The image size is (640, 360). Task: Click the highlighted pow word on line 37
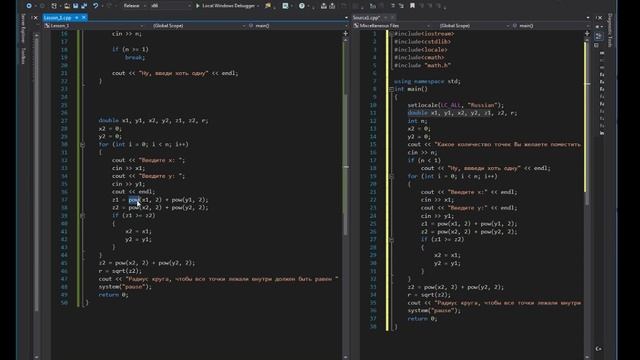pyautogui.click(x=134, y=200)
